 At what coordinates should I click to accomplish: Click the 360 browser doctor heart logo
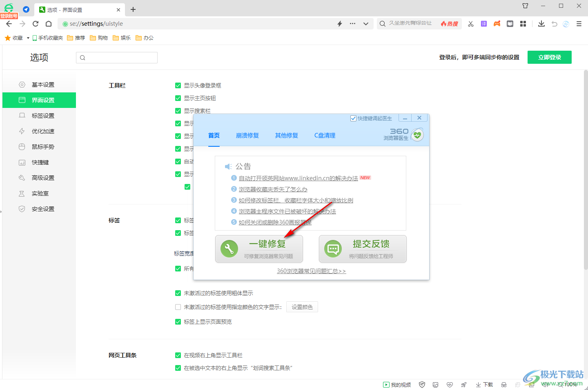tap(417, 134)
